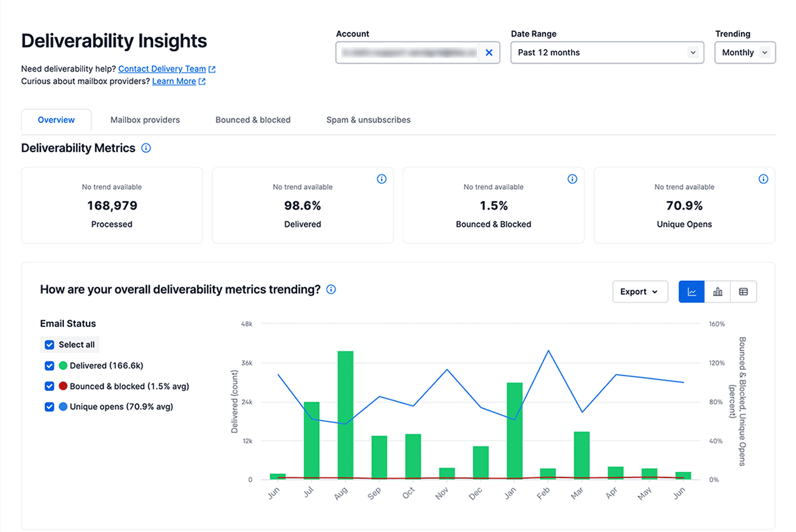796x532 pixels.
Task: Click info icon next to Deliverability Metrics
Action: coord(146,148)
